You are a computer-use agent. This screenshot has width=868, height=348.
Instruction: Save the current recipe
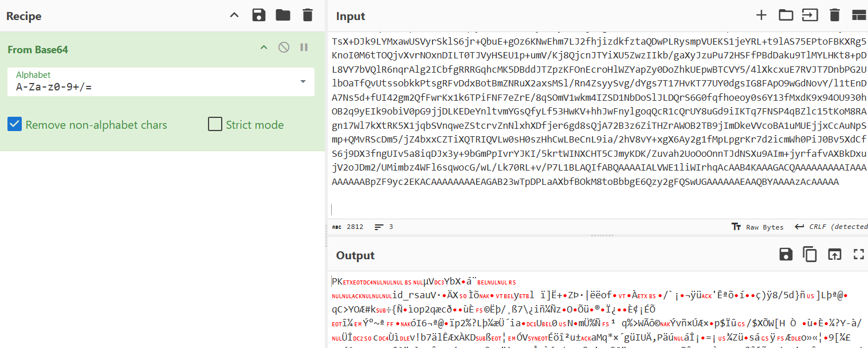[259, 15]
